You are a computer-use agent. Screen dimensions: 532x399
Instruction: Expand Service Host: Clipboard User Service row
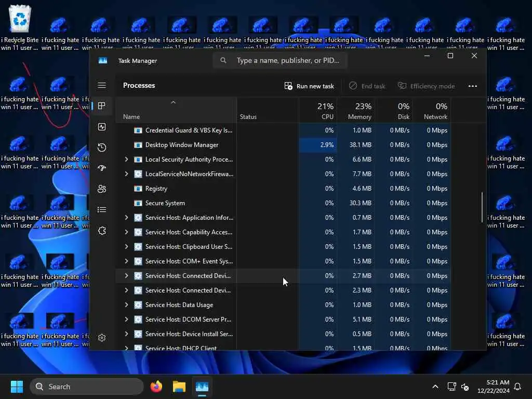click(x=126, y=247)
